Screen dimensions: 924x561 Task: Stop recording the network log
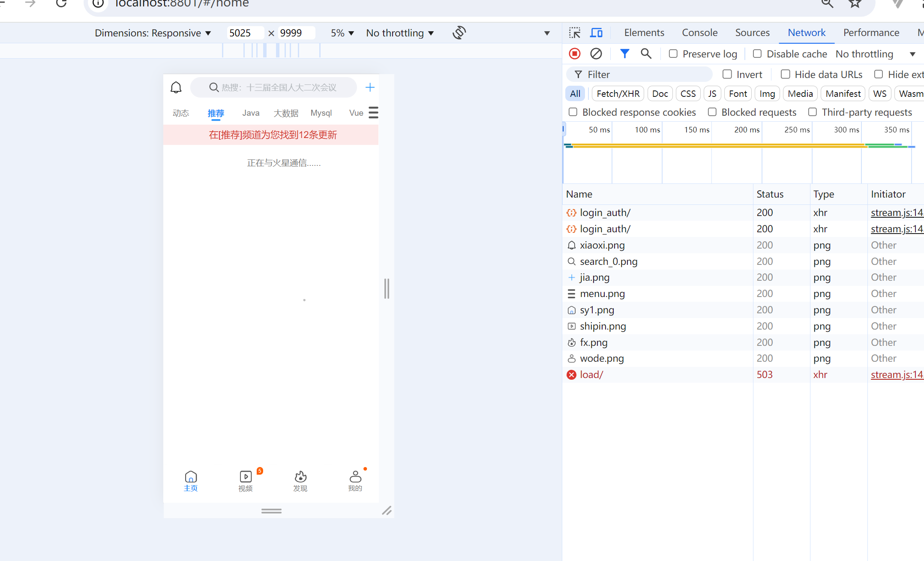[x=574, y=54]
